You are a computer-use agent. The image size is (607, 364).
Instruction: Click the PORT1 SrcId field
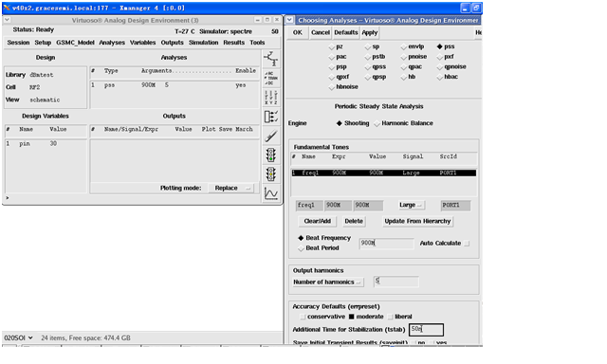coord(455,205)
